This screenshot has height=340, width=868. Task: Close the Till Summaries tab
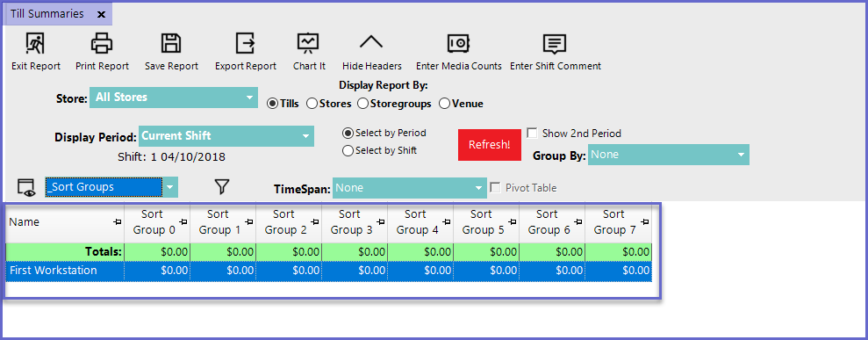(x=101, y=14)
